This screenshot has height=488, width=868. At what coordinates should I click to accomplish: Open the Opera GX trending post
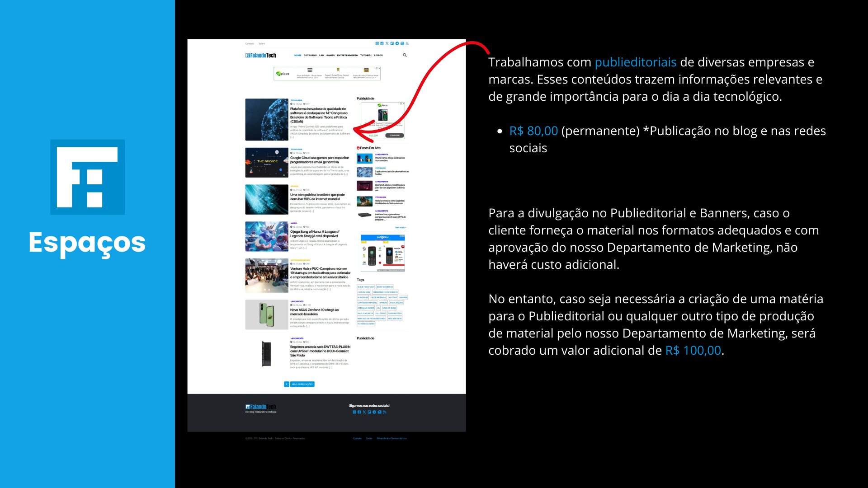point(390,188)
